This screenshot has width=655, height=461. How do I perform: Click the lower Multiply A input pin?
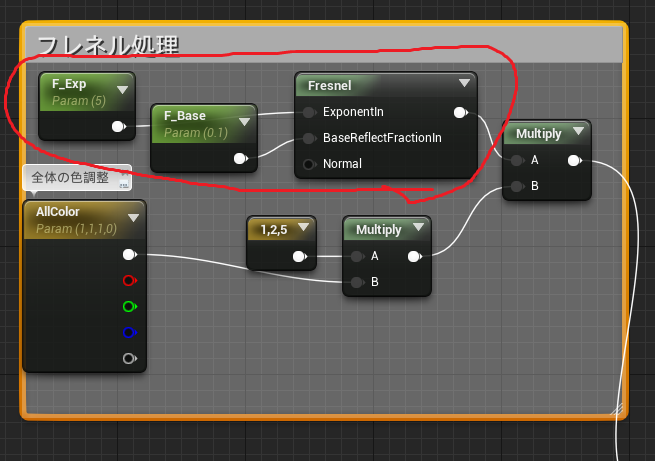pyautogui.click(x=358, y=256)
